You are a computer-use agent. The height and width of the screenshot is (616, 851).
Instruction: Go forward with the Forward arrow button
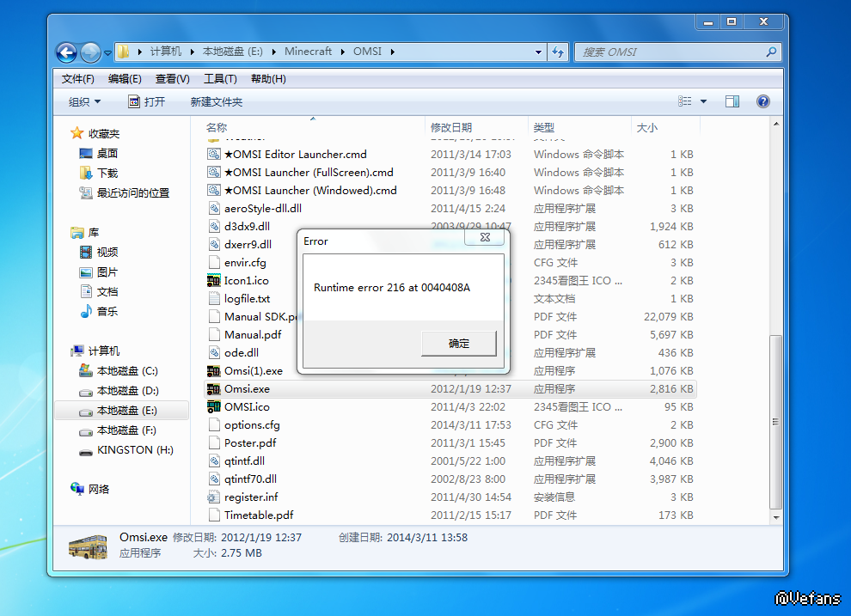[x=90, y=52]
